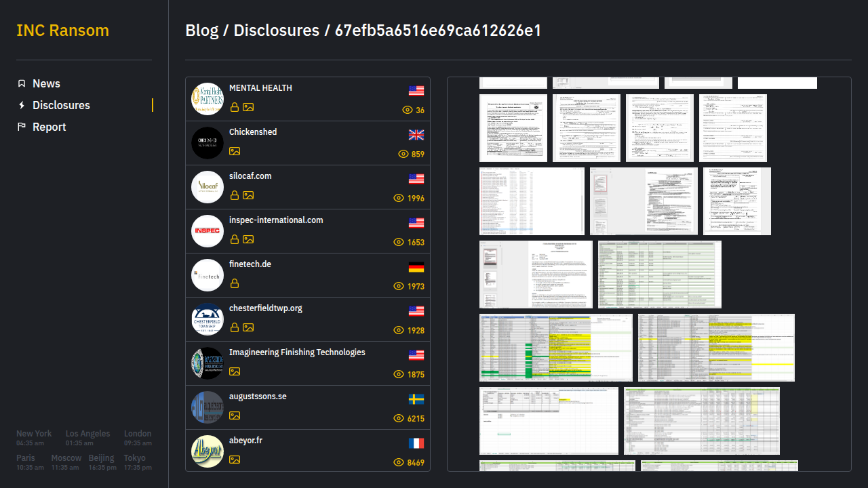Select the Disclosures sidebar item
This screenshot has height=488, width=868.
coord(61,105)
